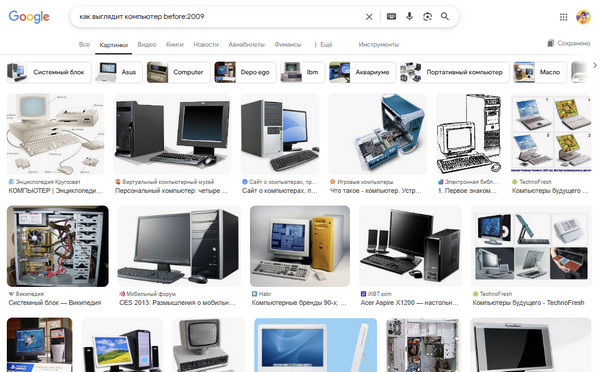The height and width of the screenshot is (372, 600).
Task: Click inside the search query field
Action: click(218, 16)
